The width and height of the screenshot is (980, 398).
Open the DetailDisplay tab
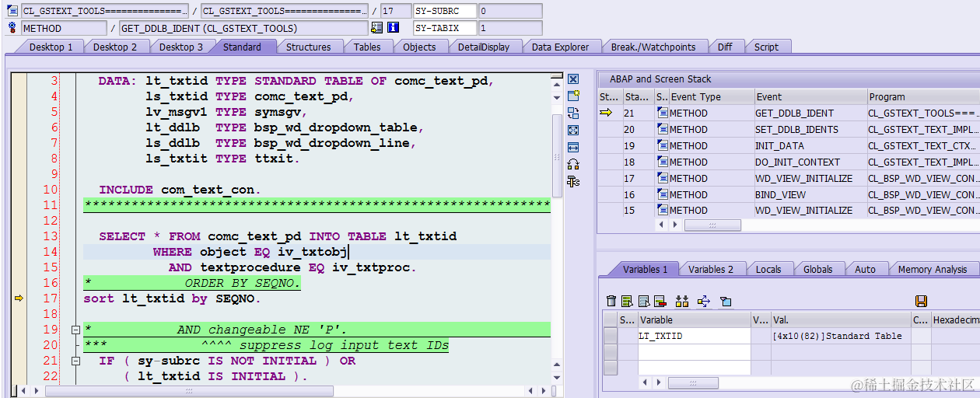pos(484,47)
